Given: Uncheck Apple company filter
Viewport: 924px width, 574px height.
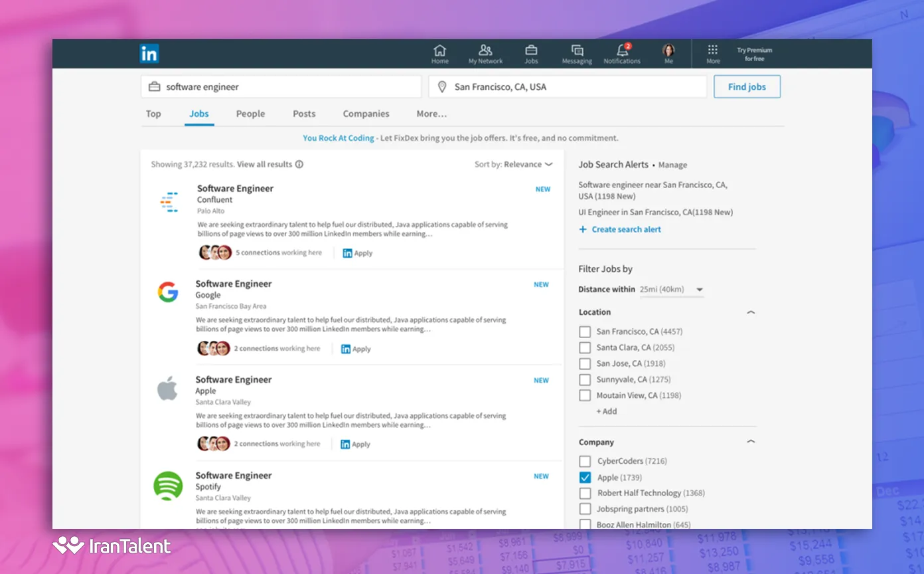Looking at the screenshot, I should click(x=585, y=477).
